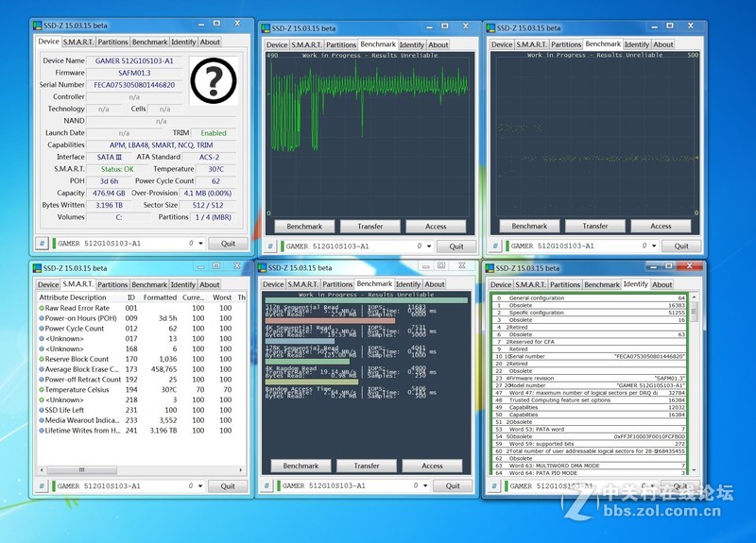Viewport: 756px width, 543px height.
Task: Click Quit in the Device info window
Action: coord(228,243)
